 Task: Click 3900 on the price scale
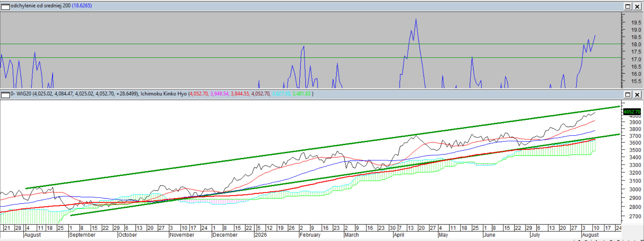pos(635,122)
